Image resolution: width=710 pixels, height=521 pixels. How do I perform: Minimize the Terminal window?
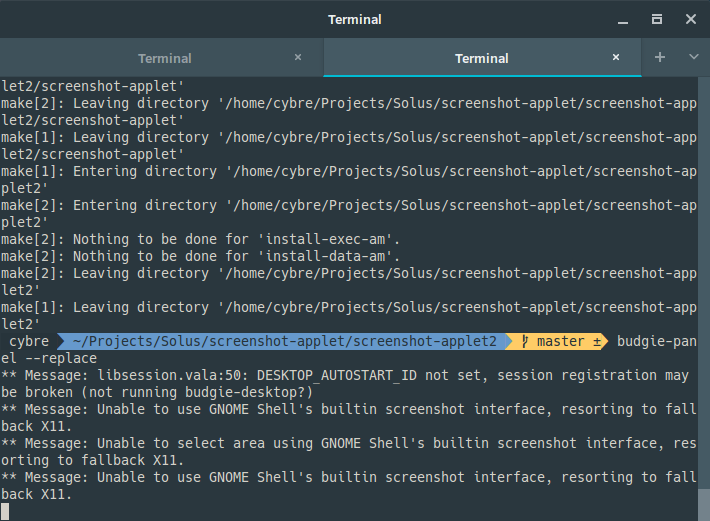point(623,20)
